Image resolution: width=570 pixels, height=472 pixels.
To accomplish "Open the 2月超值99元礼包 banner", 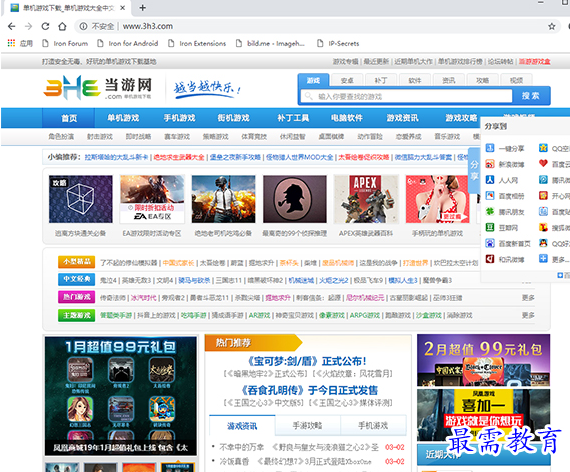I will click(x=483, y=360).
